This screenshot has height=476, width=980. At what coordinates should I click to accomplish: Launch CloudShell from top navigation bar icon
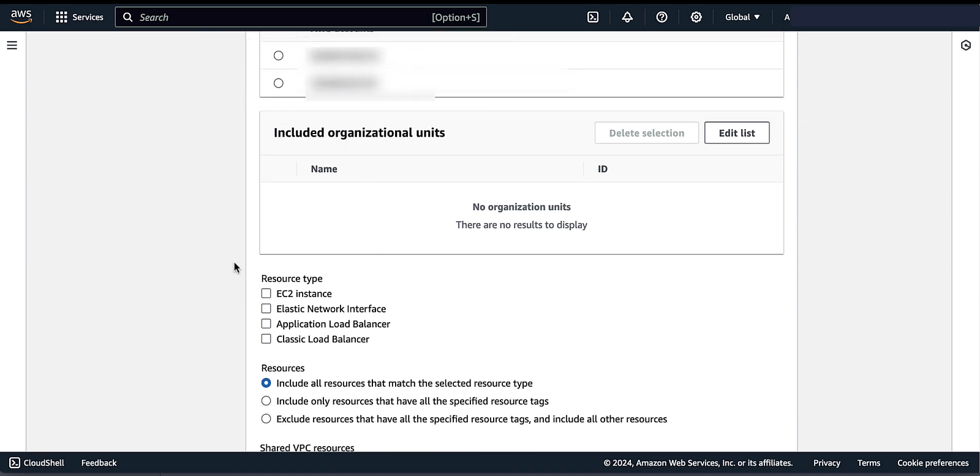593,17
